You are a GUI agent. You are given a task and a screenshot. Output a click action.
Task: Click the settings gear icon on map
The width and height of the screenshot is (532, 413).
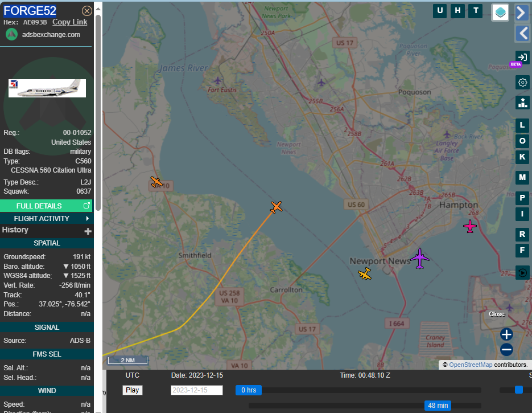pyautogui.click(x=522, y=83)
